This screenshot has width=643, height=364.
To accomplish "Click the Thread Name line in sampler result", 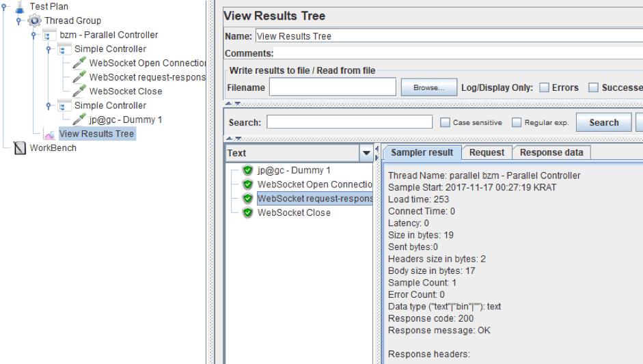I will coord(484,176).
